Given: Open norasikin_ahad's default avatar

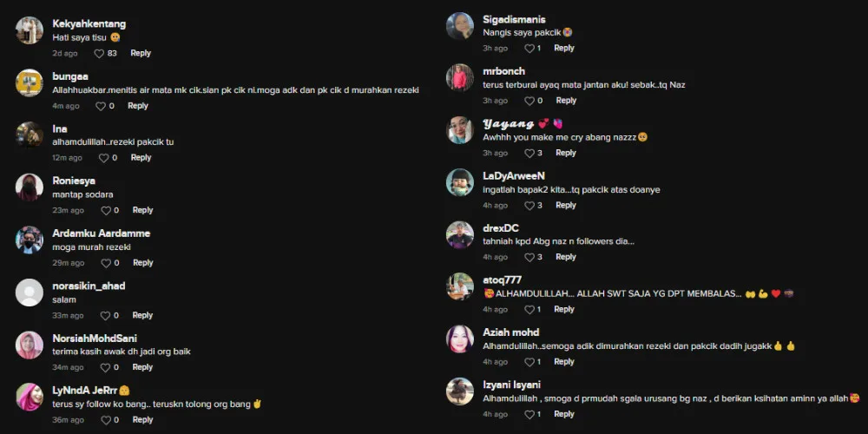Looking at the screenshot, I should [x=30, y=293].
